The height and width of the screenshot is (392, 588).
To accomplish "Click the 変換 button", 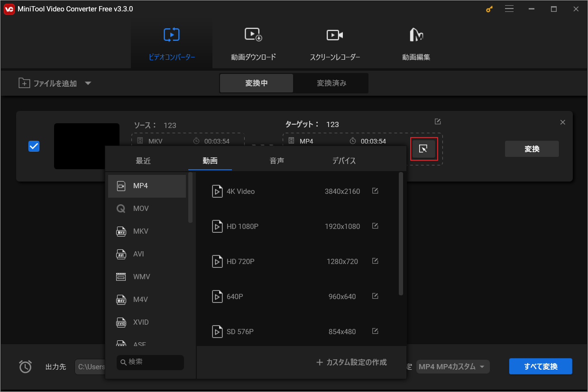I will point(532,149).
